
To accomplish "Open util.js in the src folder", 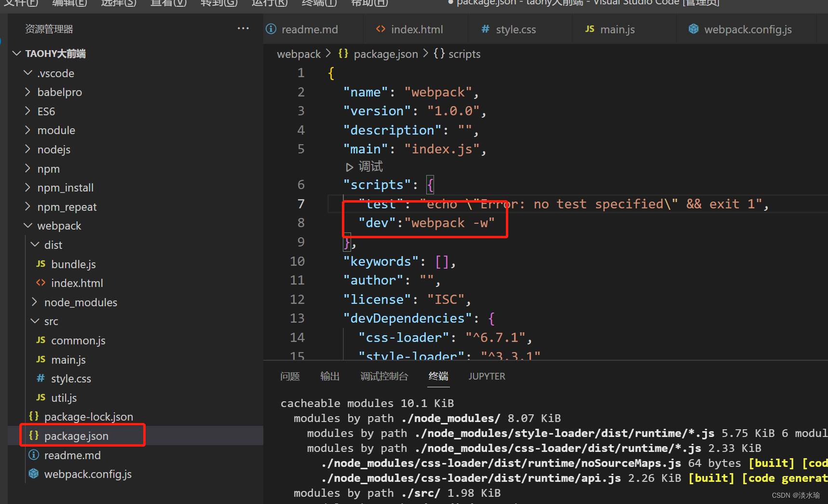I will coord(64,397).
